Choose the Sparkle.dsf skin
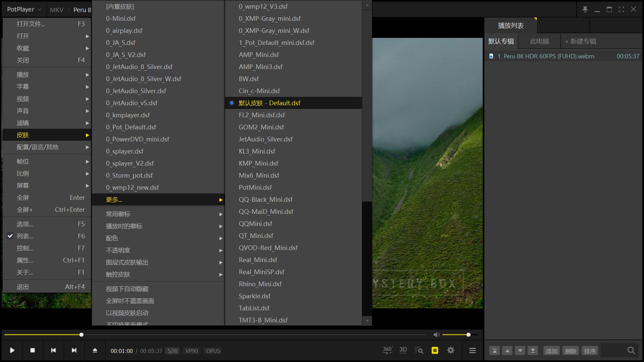Image resolution: width=644 pixels, height=362 pixels. point(255,296)
